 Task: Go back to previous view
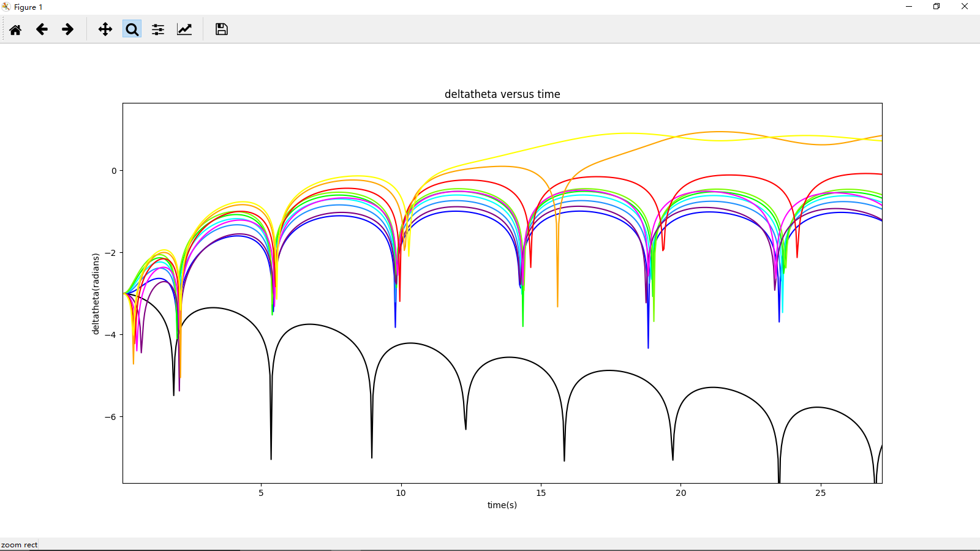(42, 29)
